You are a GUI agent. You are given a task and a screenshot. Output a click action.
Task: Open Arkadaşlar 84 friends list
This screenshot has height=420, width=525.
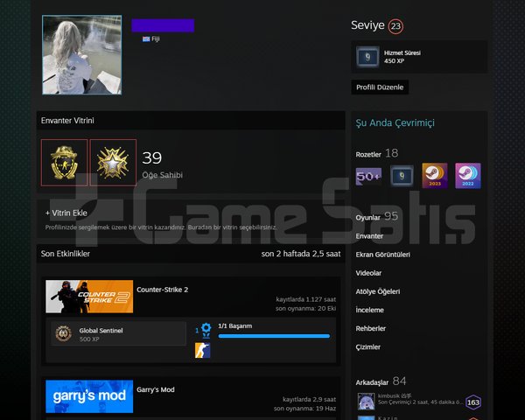(x=381, y=381)
